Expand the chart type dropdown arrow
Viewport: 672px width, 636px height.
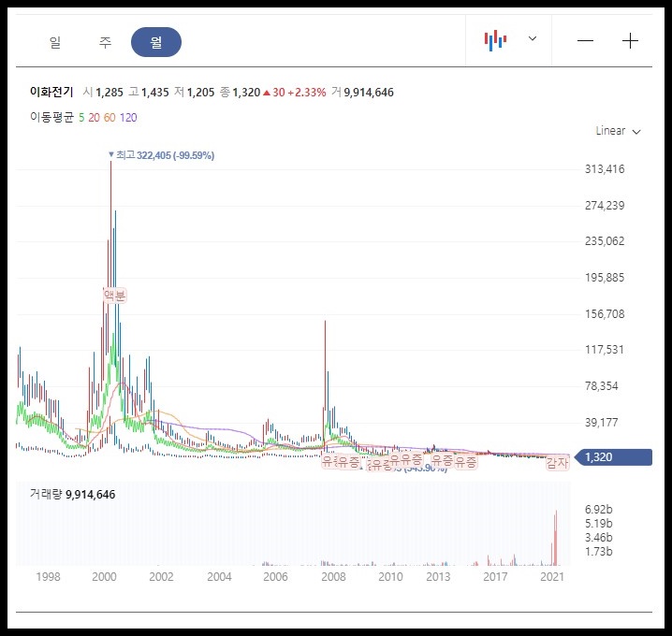[x=533, y=38]
